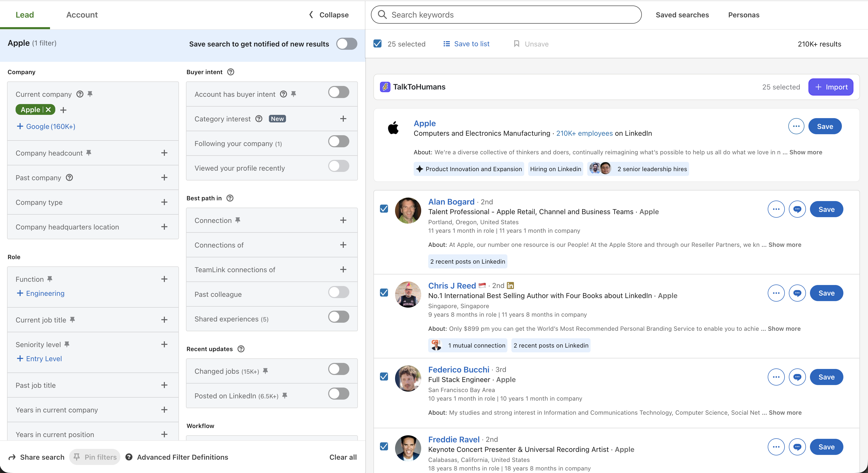Viewport: 868px width, 473px height.
Task: Click the pin icon beside Current job title
Action: [72, 319]
